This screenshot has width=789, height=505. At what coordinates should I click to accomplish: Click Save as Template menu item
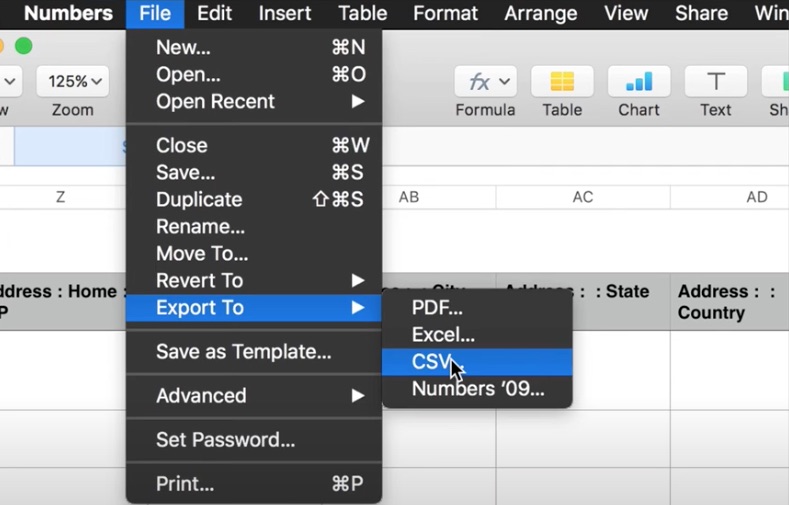pyautogui.click(x=243, y=352)
